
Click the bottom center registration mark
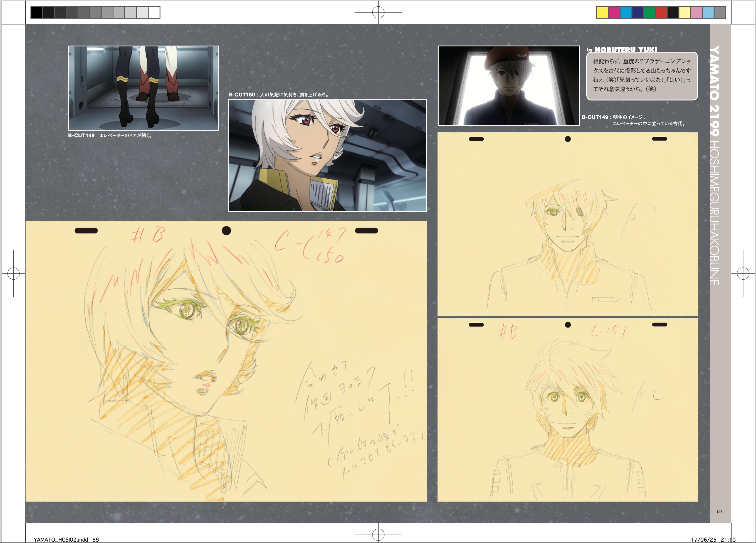coord(378,535)
